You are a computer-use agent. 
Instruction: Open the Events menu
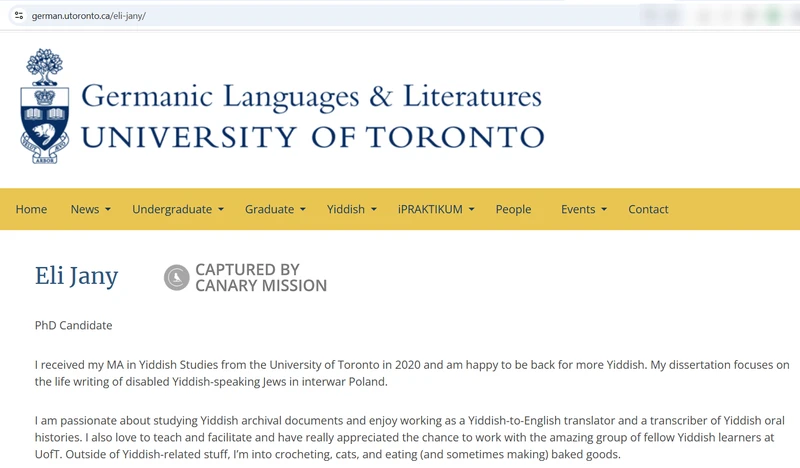(578, 209)
